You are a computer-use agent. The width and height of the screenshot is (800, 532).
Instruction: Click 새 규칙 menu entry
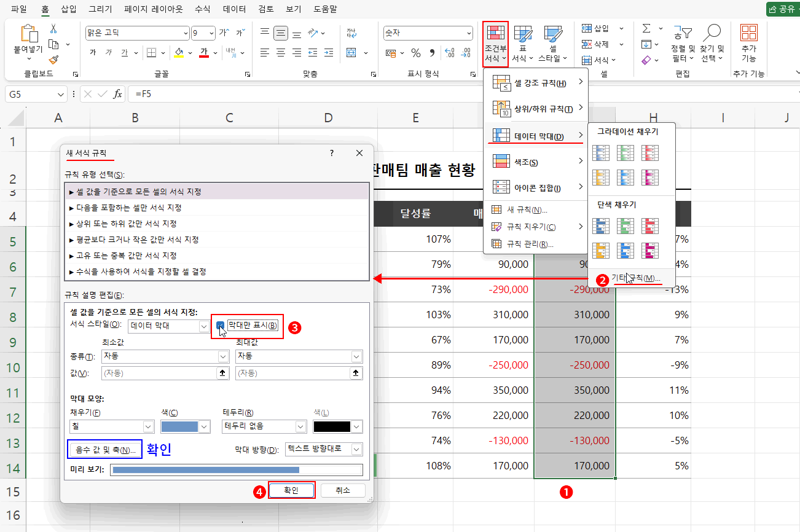536,210
